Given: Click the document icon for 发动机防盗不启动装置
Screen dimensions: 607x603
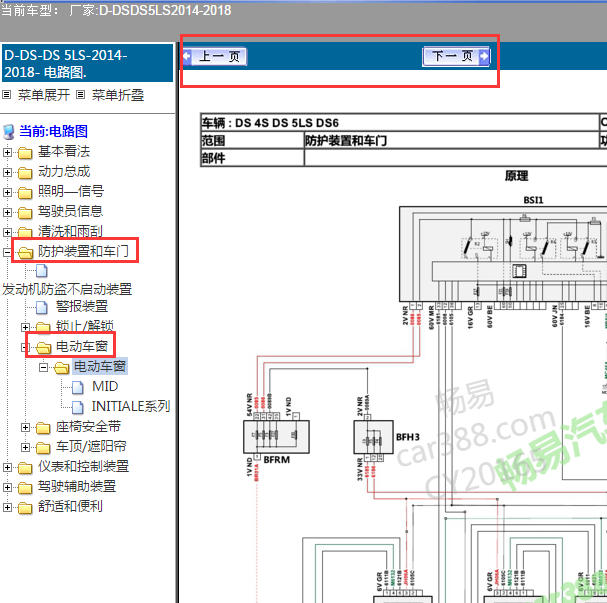Looking at the screenshot, I should pos(42,271).
